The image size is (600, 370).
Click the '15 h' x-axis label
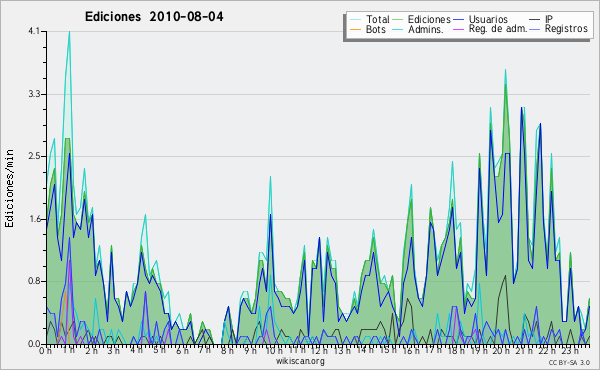tap(388, 350)
